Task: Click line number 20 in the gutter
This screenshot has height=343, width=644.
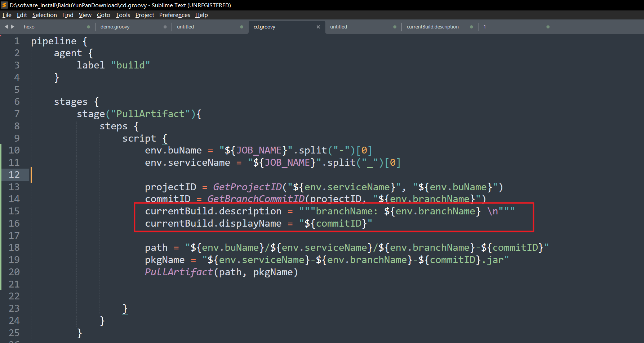Action: (14, 272)
